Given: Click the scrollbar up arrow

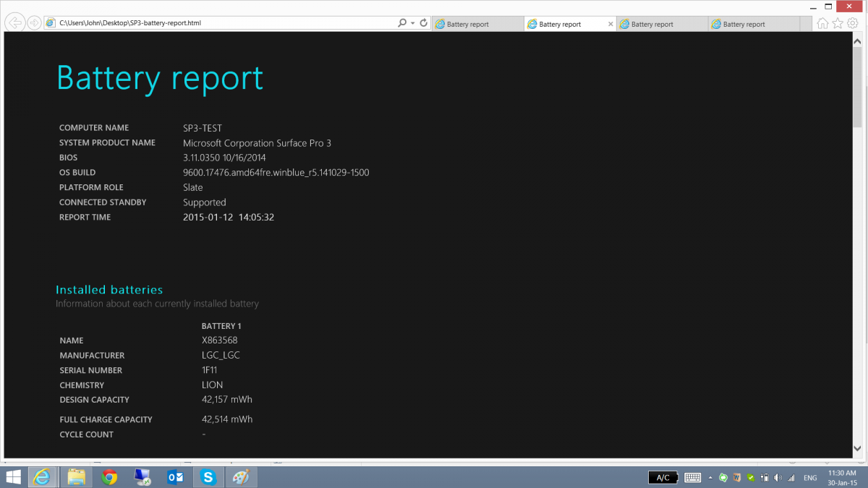Looking at the screenshot, I should pos(858,40).
